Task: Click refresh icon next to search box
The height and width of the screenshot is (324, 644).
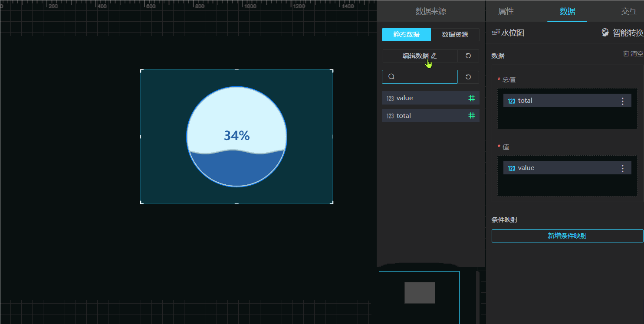Action: point(468,77)
